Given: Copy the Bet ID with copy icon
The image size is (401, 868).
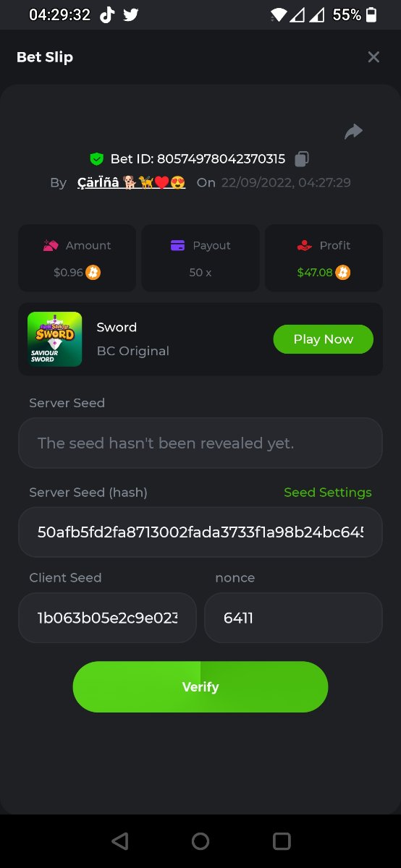Looking at the screenshot, I should (302, 158).
